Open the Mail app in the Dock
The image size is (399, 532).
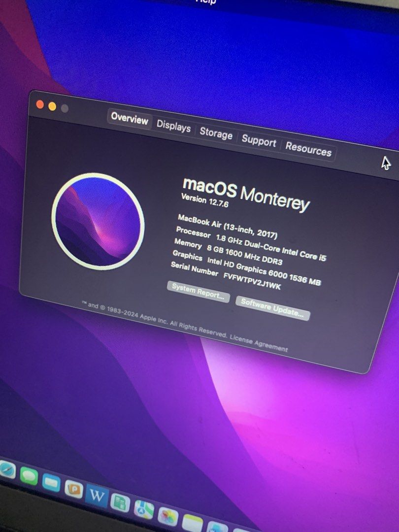click(52, 483)
